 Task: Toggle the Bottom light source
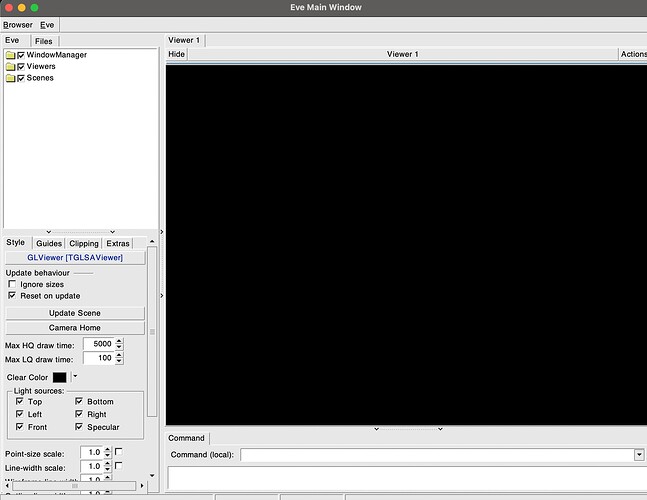coord(79,401)
